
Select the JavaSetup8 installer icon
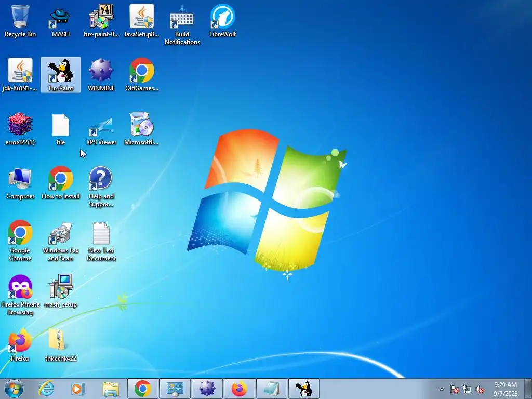tap(141, 21)
